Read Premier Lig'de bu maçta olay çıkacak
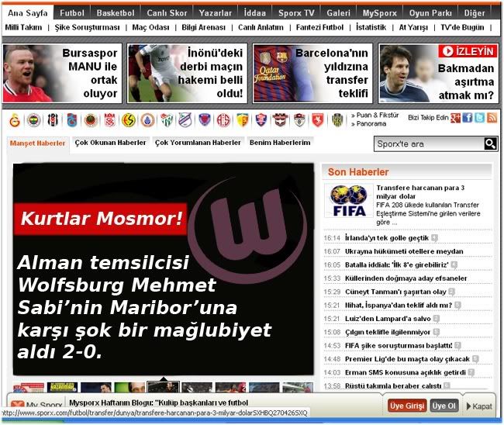Viewport: 504px width, 425px height. tap(407, 359)
